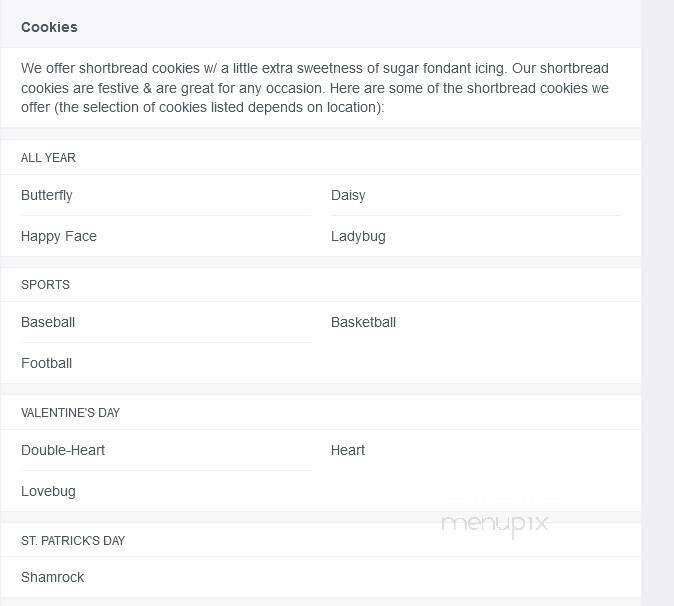The image size is (674, 606).
Task: Click the Cookies section heading
Action: tap(49, 27)
